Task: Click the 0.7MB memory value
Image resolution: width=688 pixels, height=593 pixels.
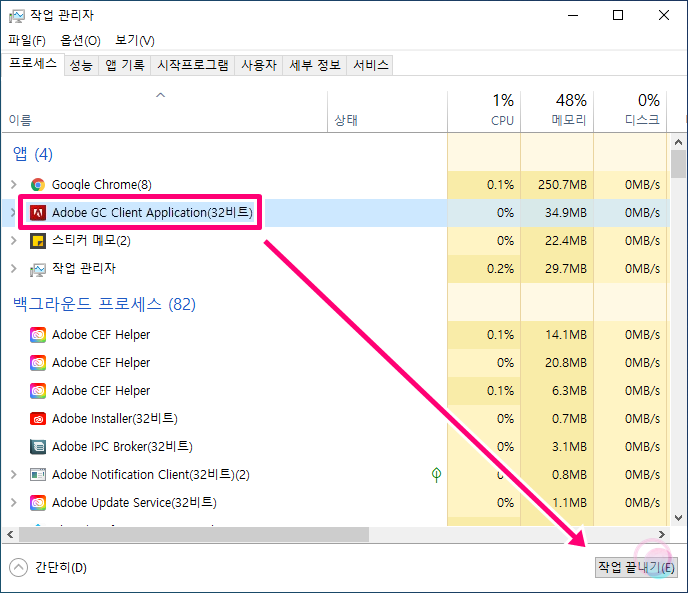Action: pyautogui.click(x=569, y=419)
